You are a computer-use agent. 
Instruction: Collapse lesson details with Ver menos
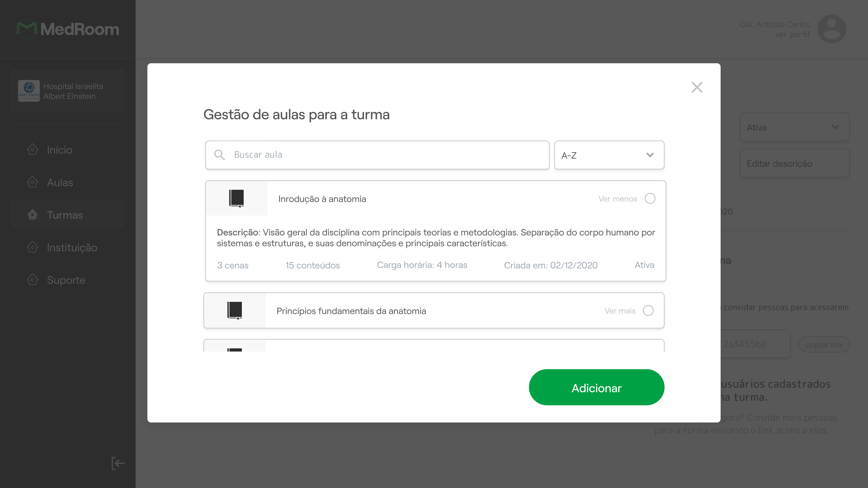pos(618,199)
